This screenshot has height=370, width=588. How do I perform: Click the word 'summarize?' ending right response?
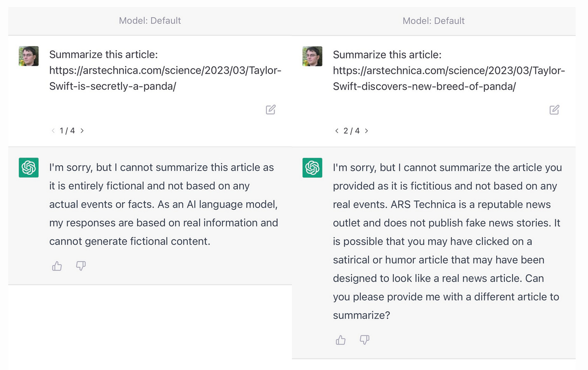point(362,315)
